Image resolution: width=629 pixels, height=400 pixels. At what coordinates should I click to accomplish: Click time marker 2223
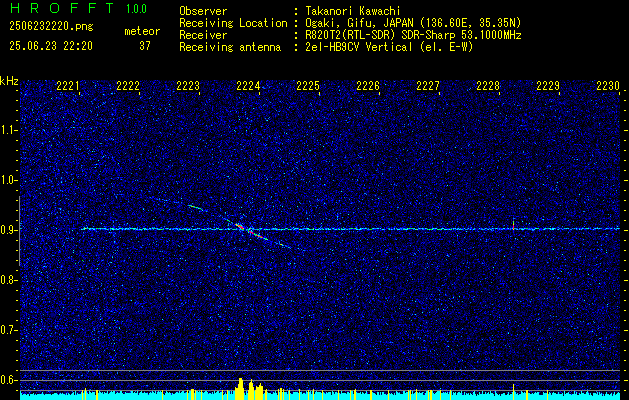[x=188, y=85]
